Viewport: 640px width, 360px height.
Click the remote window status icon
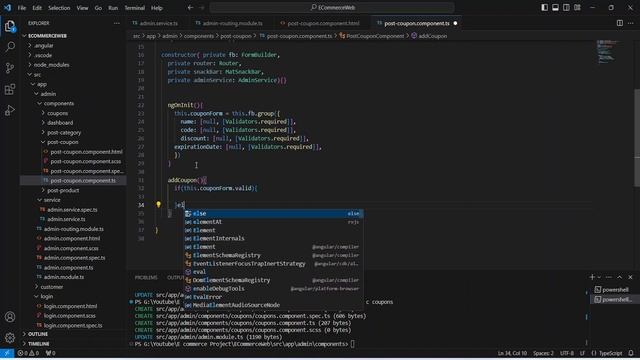7,353
